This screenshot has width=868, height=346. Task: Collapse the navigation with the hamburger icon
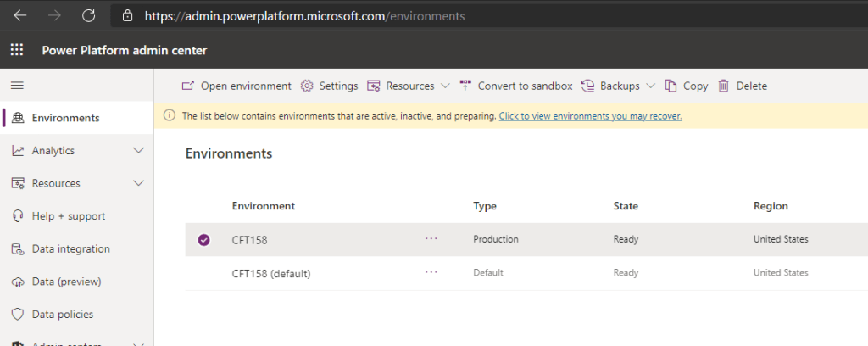coord(18,86)
